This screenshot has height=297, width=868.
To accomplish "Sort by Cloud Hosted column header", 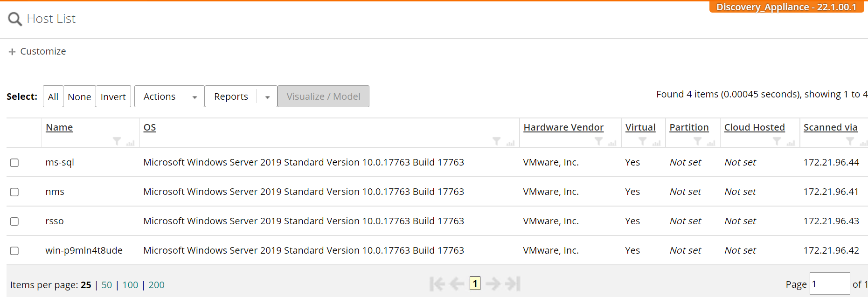I will pos(755,127).
